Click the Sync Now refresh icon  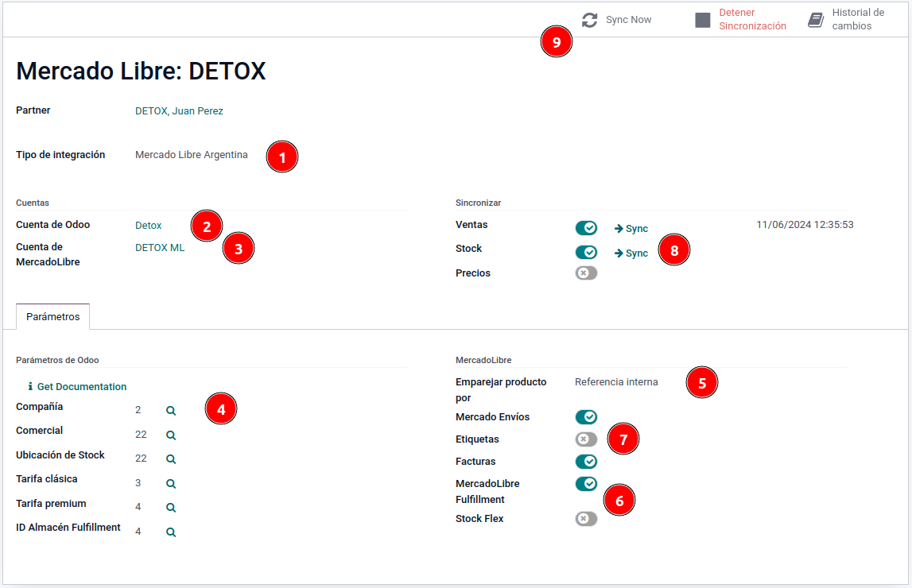[590, 20]
